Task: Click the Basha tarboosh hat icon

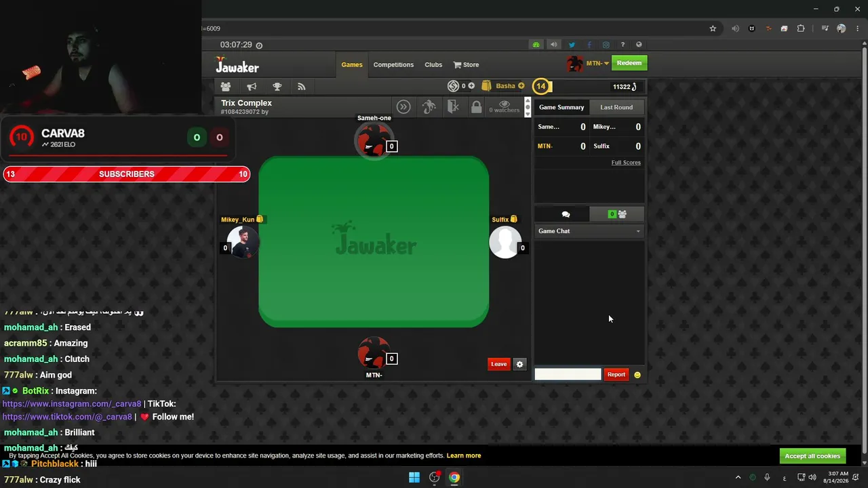Action: point(486,86)
